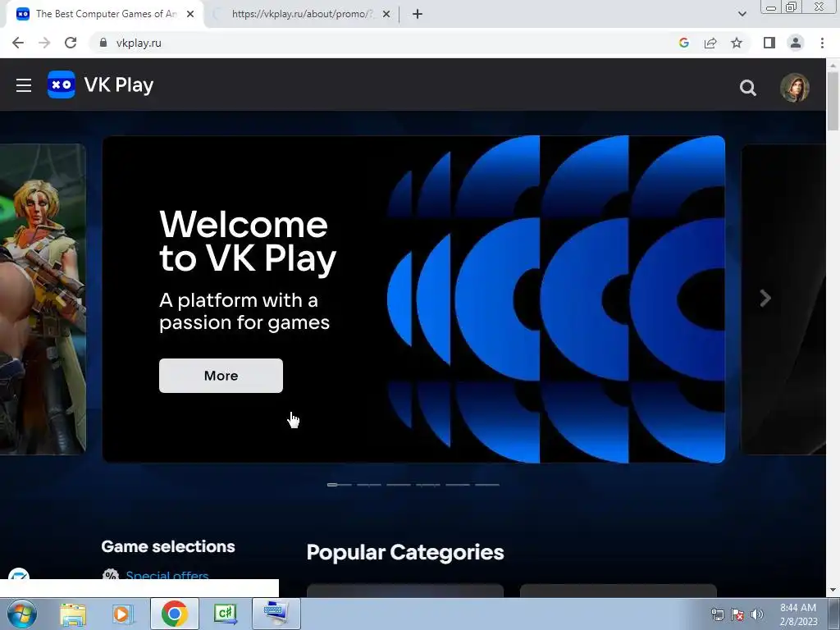Screen dimensions: 840x630
Task: Select the second carousel indicator dash
Action: pyautogui.click(x=369, y=484)
